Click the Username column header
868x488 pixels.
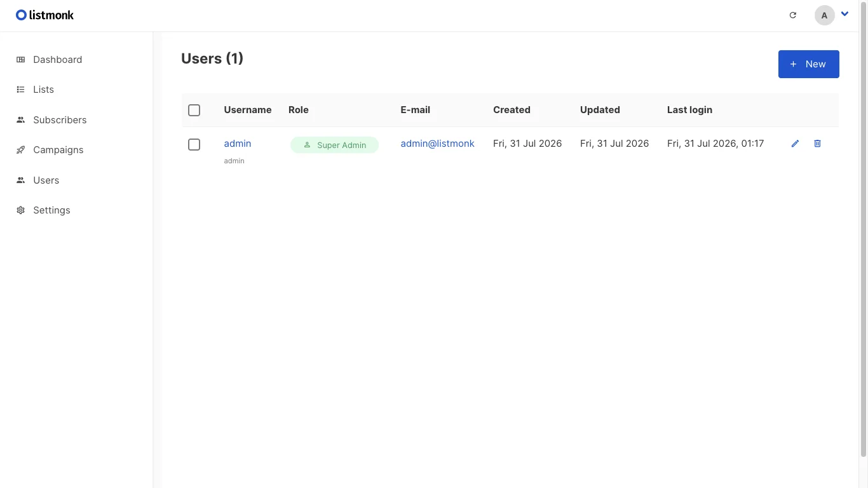click(x=248, y=110)
